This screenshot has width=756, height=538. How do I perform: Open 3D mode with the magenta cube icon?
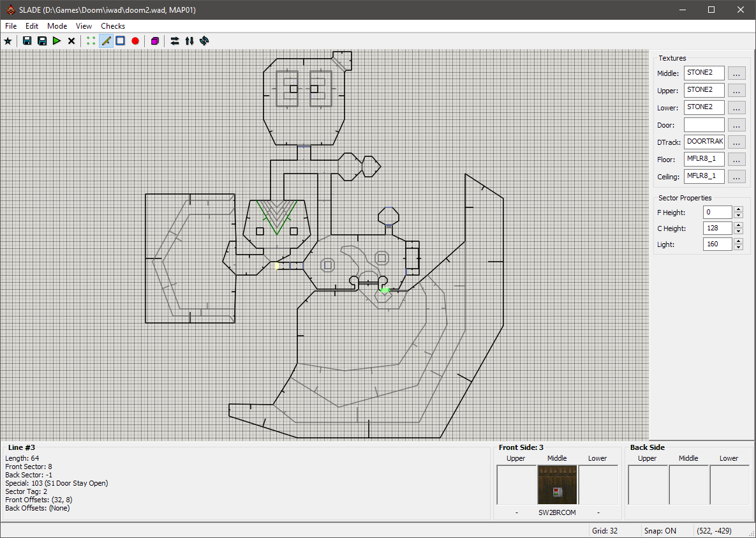click(154, 41)
